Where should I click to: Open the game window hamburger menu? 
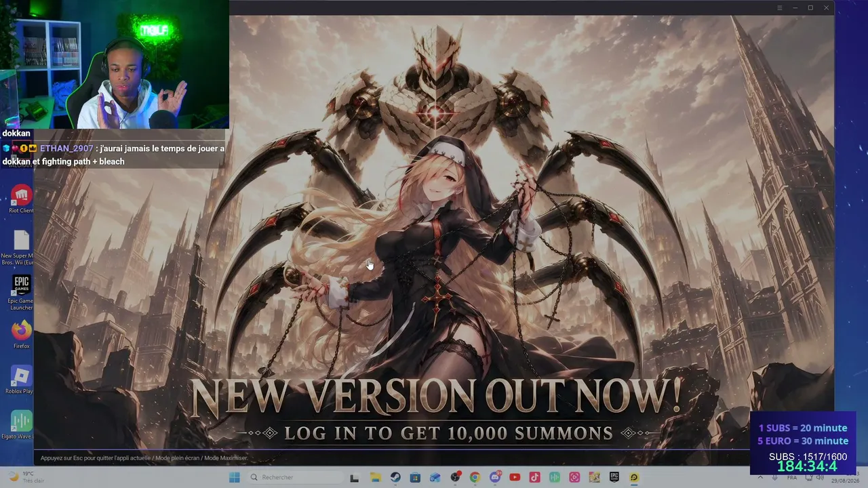click(x=779, y=7)
